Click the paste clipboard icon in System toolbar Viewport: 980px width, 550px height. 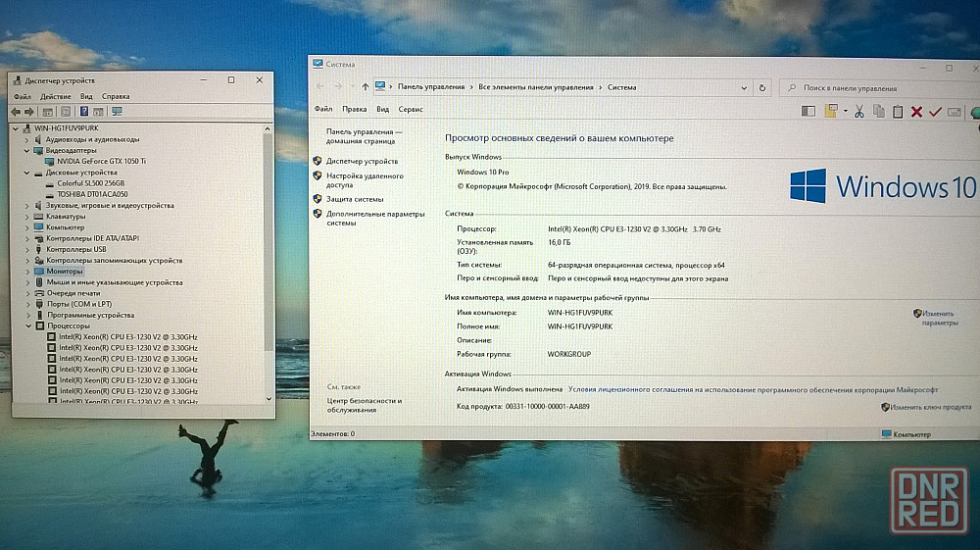[897, 112]
